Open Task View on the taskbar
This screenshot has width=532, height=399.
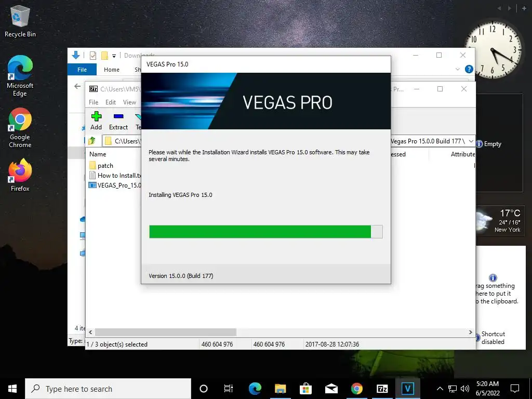[229, 389]
